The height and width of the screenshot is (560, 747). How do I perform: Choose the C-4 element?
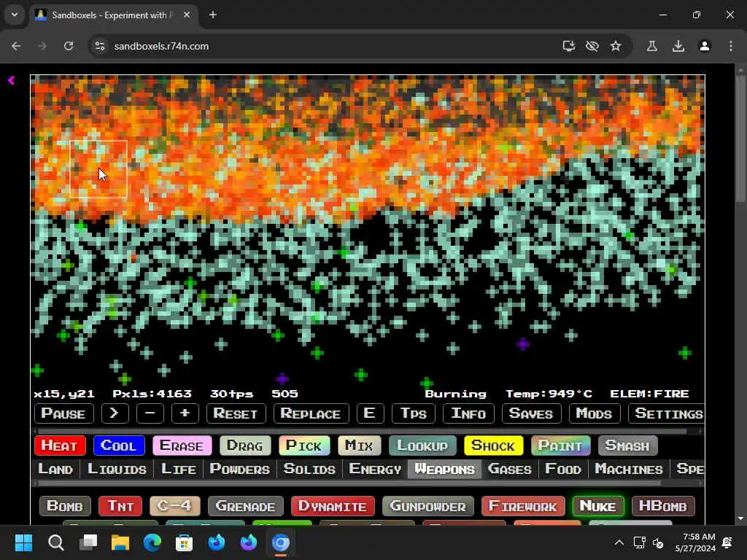tap(175, 506)
